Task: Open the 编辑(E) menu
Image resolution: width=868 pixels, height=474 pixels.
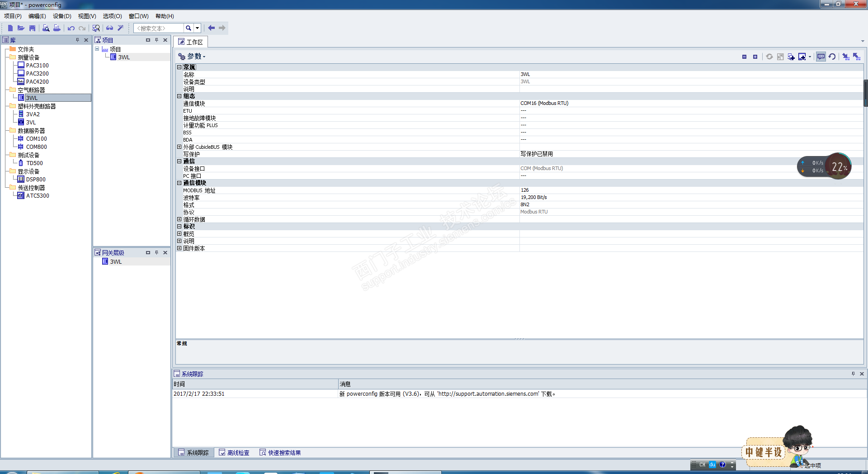Action: (x=37, y=16)
